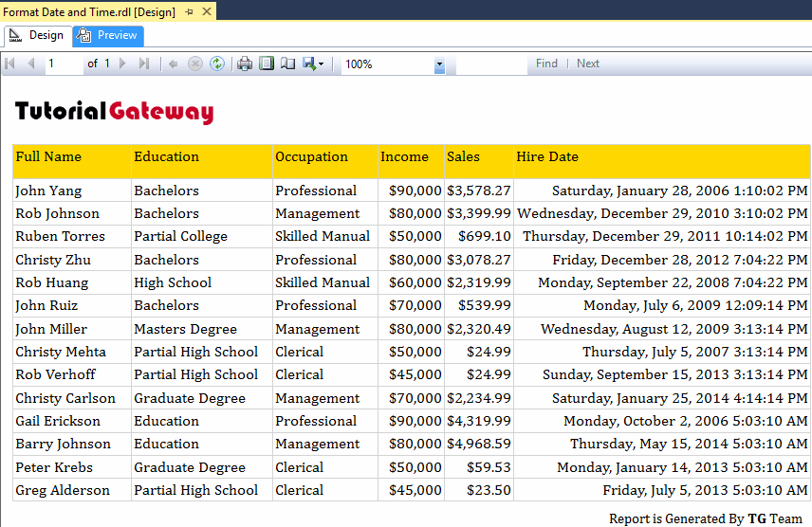The width and height of the screenshot is (812, 527).
Task: Click the Next search result button
Action: 588,64
